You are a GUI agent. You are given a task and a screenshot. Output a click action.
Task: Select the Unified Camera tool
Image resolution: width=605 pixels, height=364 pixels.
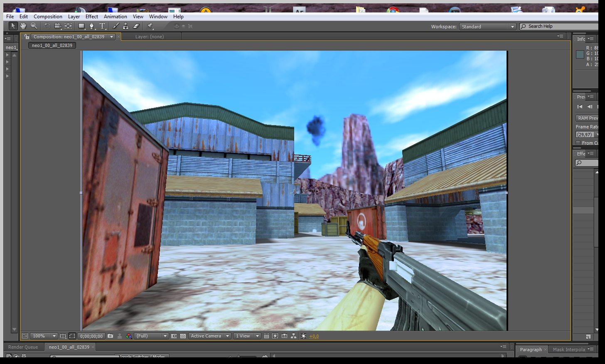(x=58, y=26)
